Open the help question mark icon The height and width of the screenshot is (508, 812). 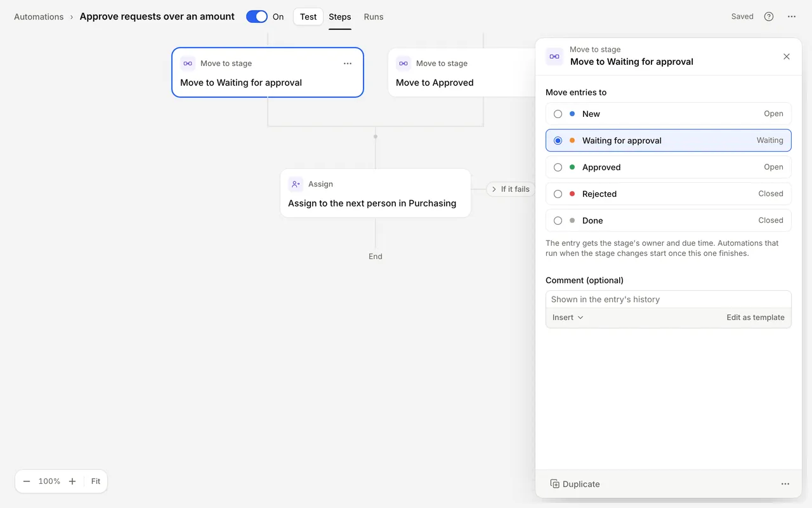point(769,17)
